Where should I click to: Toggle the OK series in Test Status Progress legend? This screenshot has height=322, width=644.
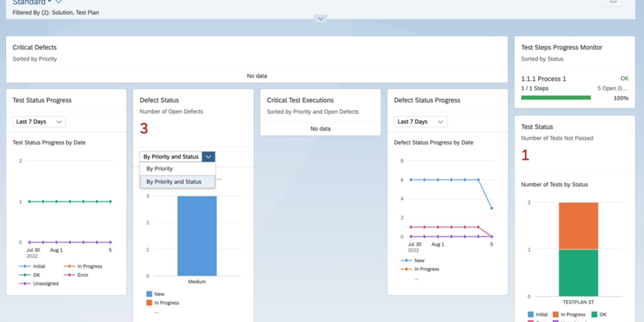[30, 275]
